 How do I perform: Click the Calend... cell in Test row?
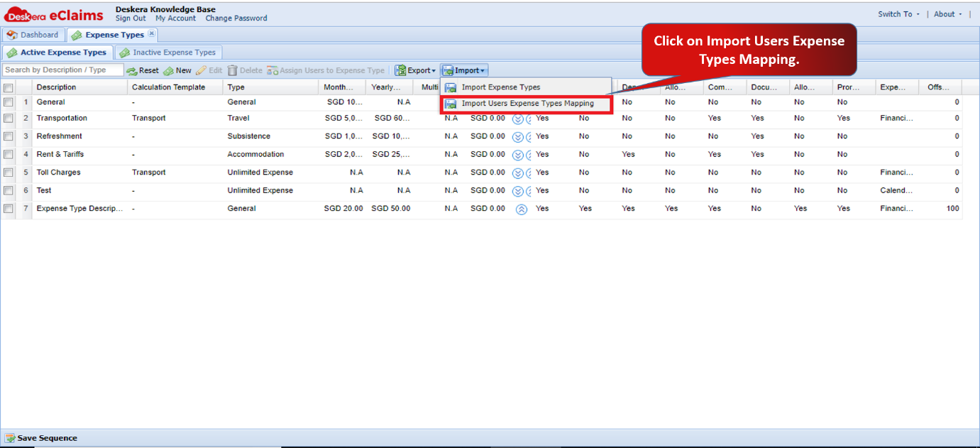(897, 191)
